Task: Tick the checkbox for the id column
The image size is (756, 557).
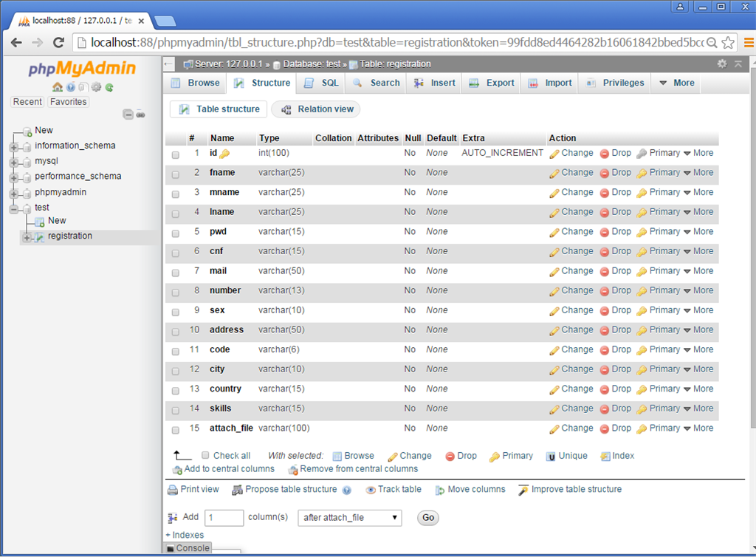Action: (176, 155)
